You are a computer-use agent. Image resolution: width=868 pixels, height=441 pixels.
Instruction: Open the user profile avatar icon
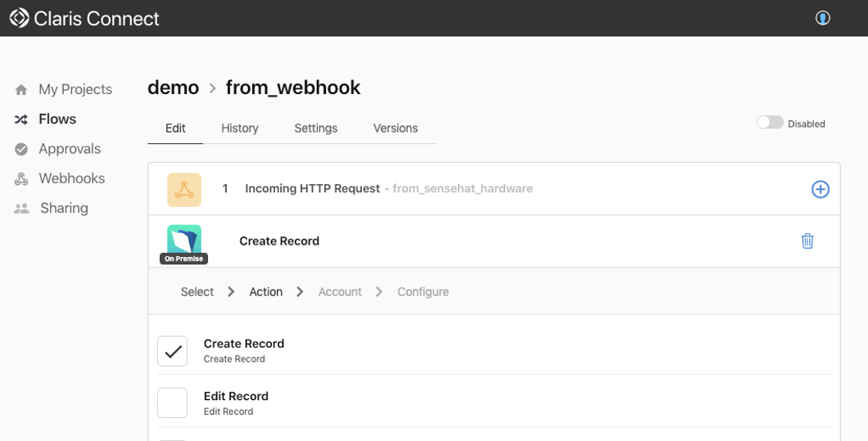tap(823, 18)
